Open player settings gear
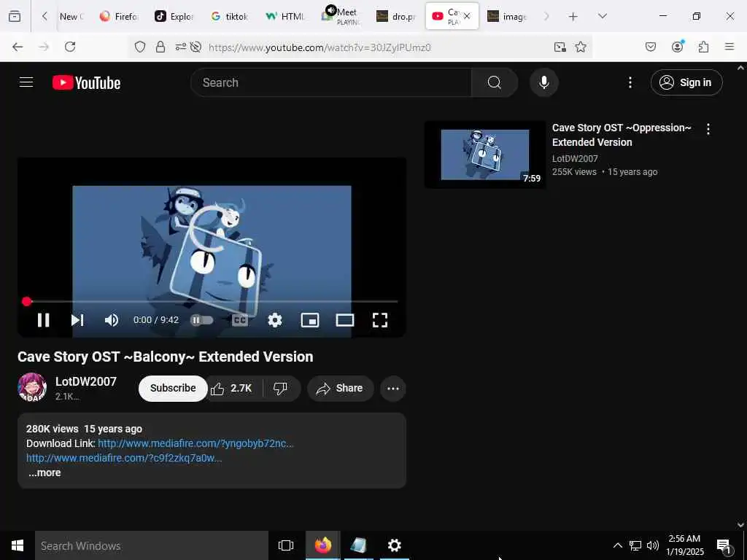The width and height of the screenshot is (747, 560). pyautogui.click(x=275, y=320)
